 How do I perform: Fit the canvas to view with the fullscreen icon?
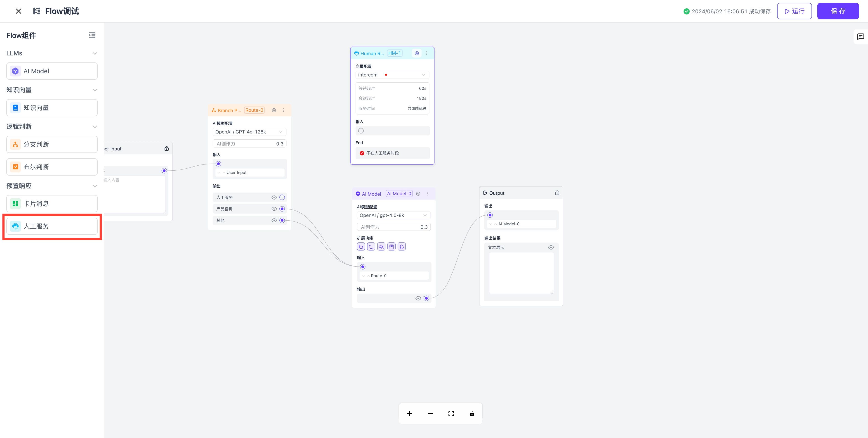(x=451, y=414)
